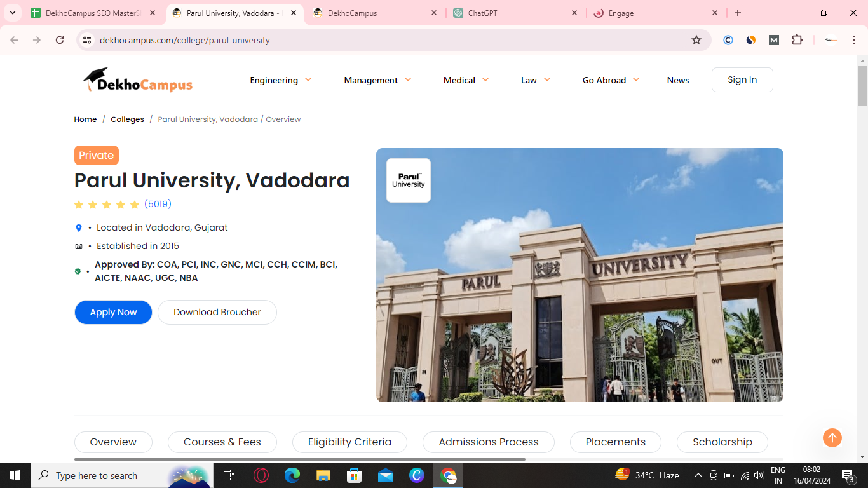This screenshot has height=488, width=868.
Task: Launch Microsoft Edge from the taskbar
Action: click(x=292, y=475)
